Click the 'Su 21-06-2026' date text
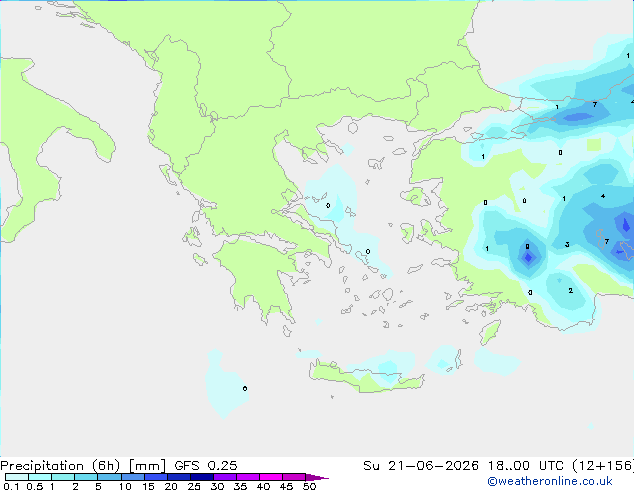This screenshot has height=490, width=634. pyautogui.click(x=421, y=466)
